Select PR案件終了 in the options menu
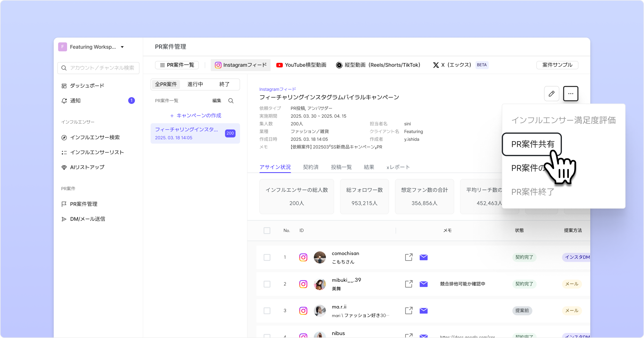 point(533,192)
